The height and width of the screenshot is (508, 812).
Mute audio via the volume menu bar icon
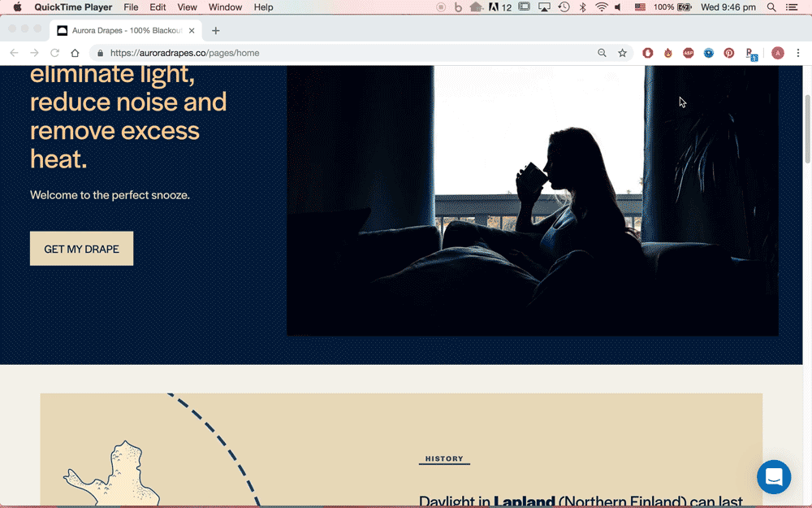point(619,7)
